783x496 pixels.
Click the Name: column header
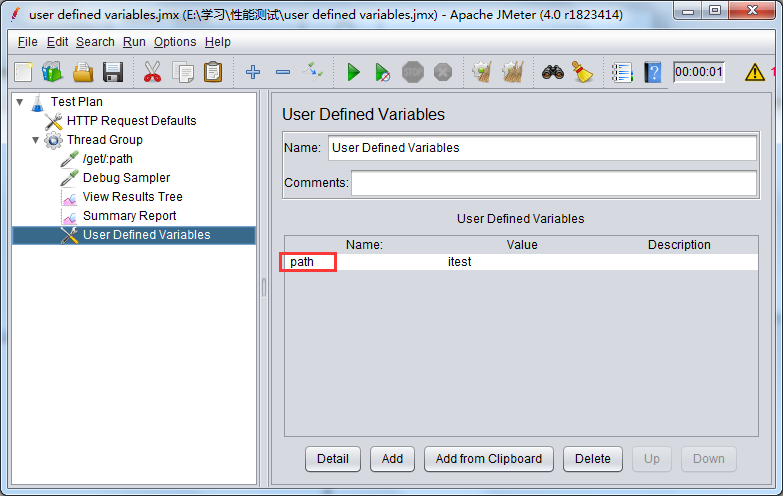(364, 245)
